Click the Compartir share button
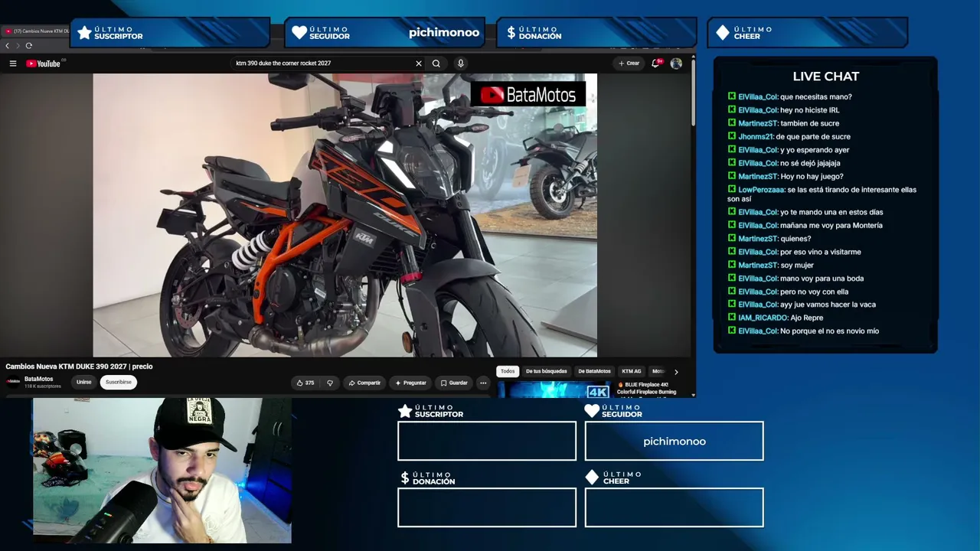 tap(364, 383)
